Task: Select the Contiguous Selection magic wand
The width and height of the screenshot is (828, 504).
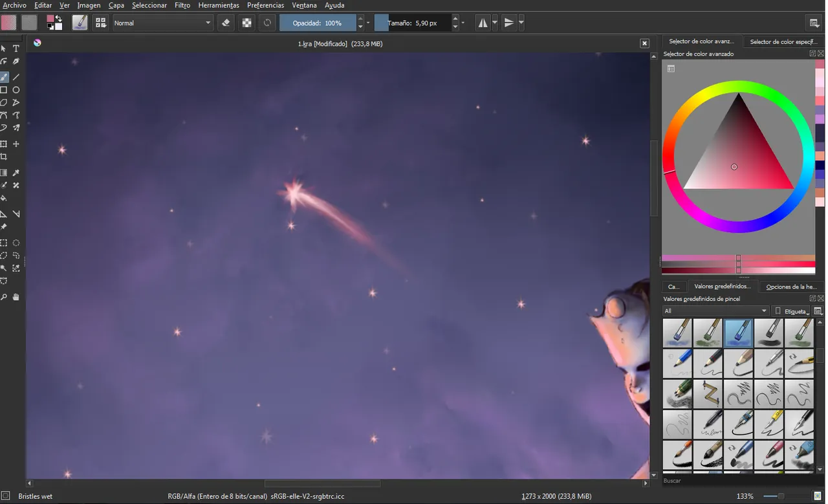Action: click(x=4, y=268)
